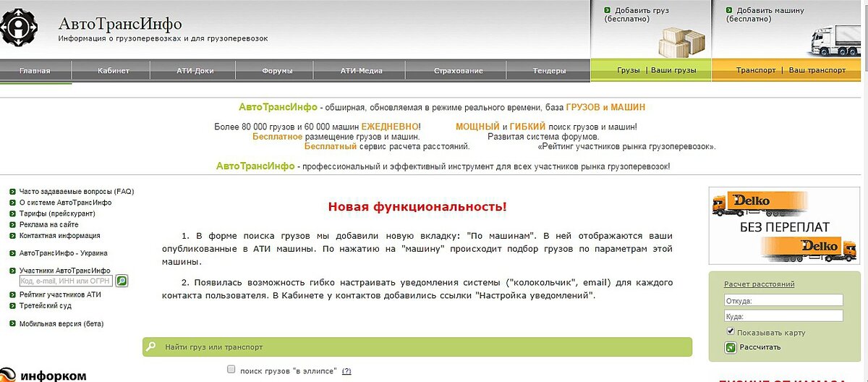The width and height of the screenshot is (868, 382).
Task: Click the Рассчитать button
Action: point(760,347)
